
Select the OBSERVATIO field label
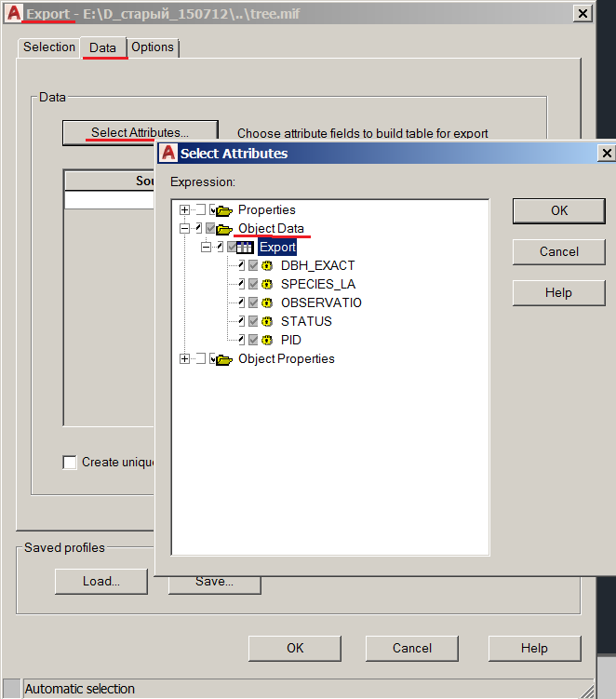[321, 303]
